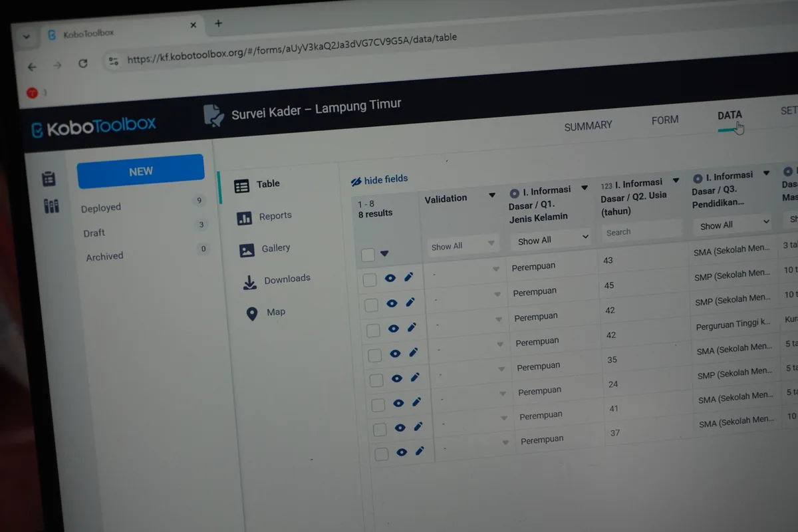Open site information icon in address bar

[x=113, y=61]
